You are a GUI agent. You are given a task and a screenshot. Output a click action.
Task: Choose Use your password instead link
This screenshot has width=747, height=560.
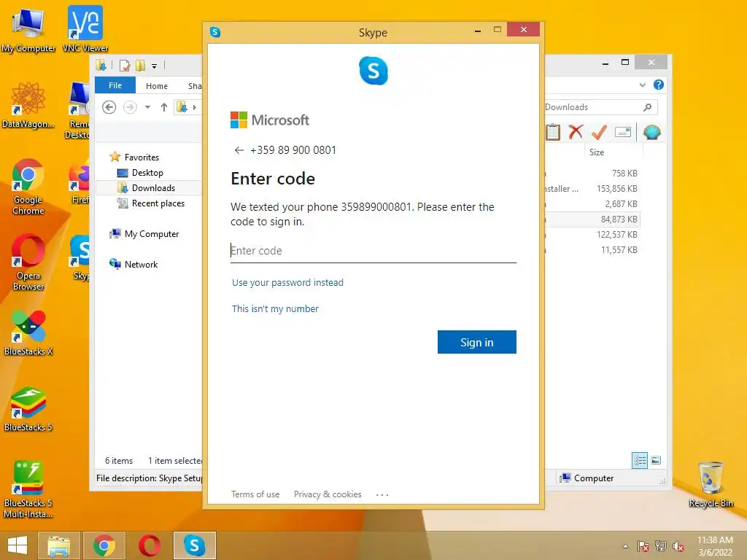[287, 282]
